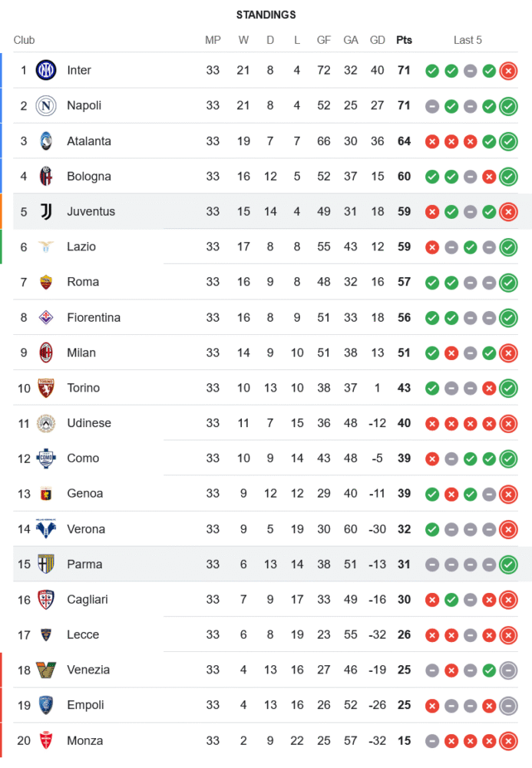
Task: Click the Torino club crest
Action: [46, 388]
